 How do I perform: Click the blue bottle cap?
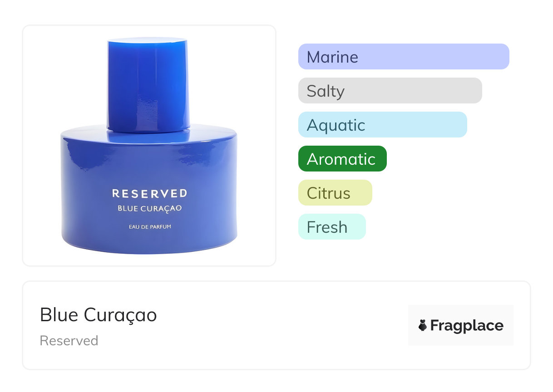click(148, 84)
